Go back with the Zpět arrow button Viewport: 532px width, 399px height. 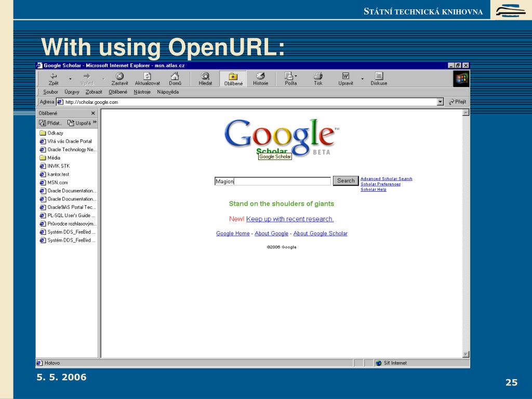point(54,79)
